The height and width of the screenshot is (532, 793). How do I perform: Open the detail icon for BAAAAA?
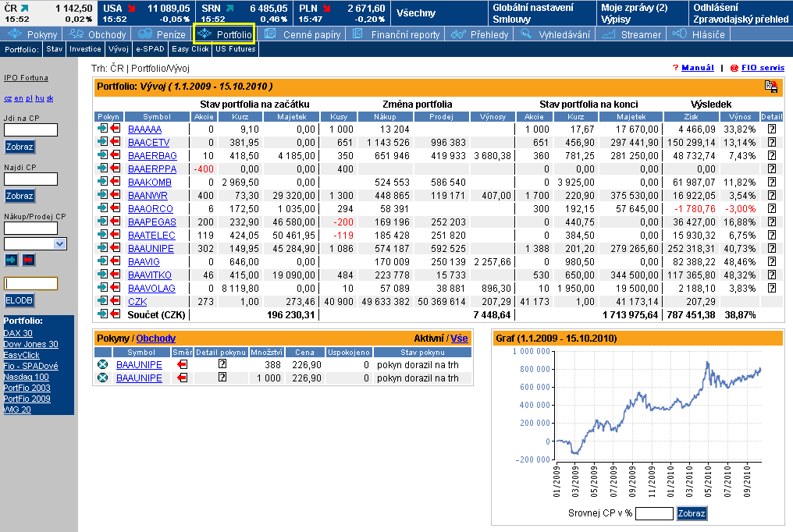[772, 129]
